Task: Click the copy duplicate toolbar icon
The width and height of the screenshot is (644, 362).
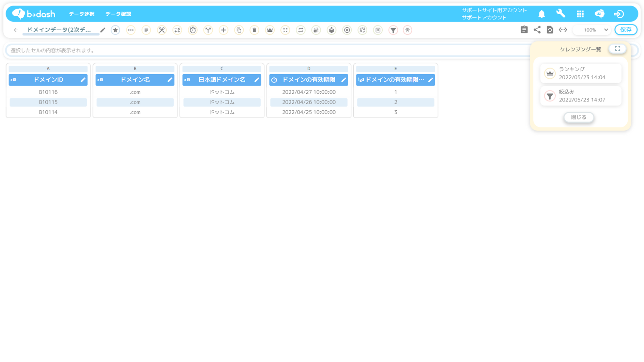Action: (x=239, y=30)
